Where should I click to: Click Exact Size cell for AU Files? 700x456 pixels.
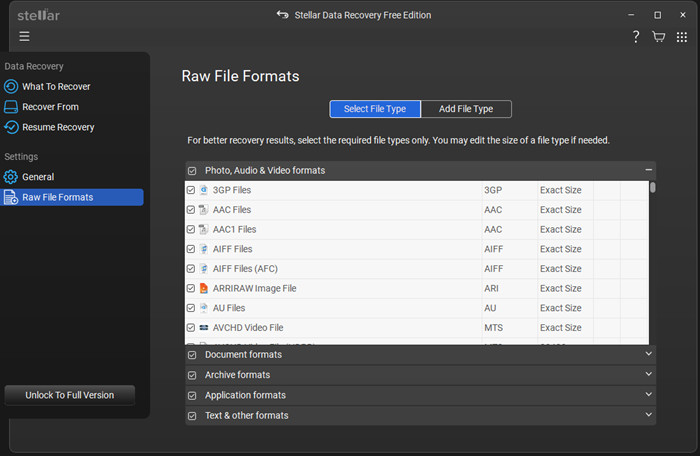pos(565,308)
